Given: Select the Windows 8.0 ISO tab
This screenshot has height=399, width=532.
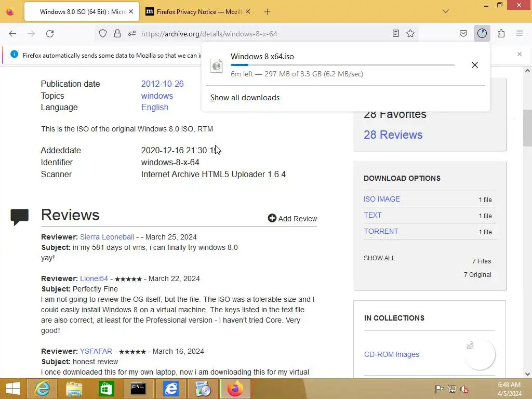Looking at the screenshot, I should click(x=82, y=12).
